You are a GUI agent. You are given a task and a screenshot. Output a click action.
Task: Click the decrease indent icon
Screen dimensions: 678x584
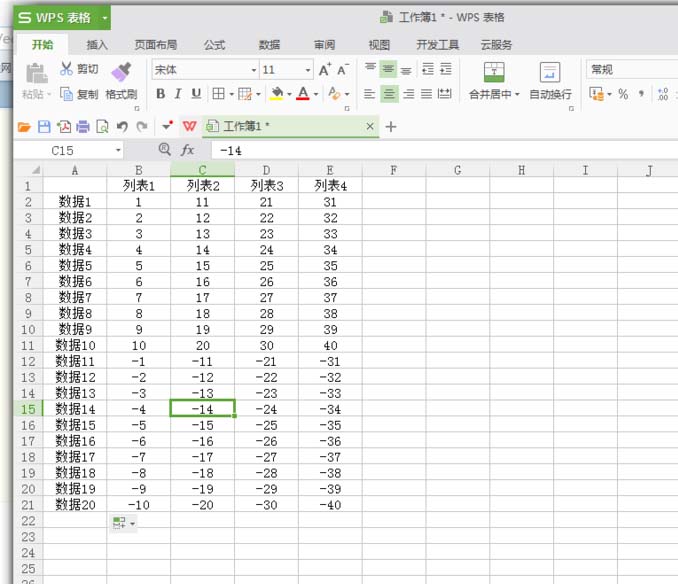point(428,69)
